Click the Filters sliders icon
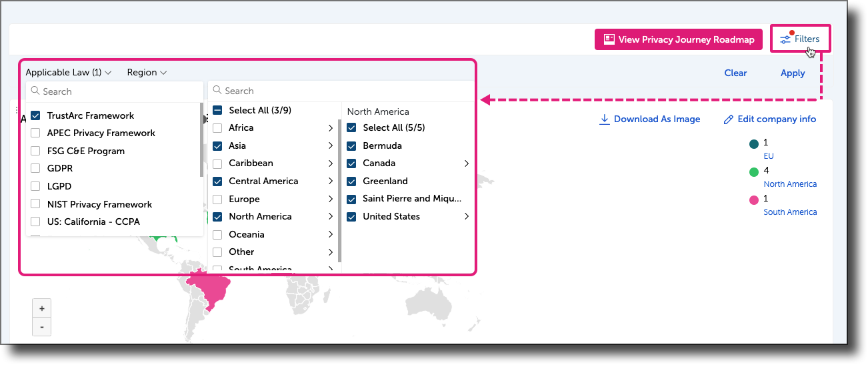This screenshot has width=868, height=365. point(786,39)
